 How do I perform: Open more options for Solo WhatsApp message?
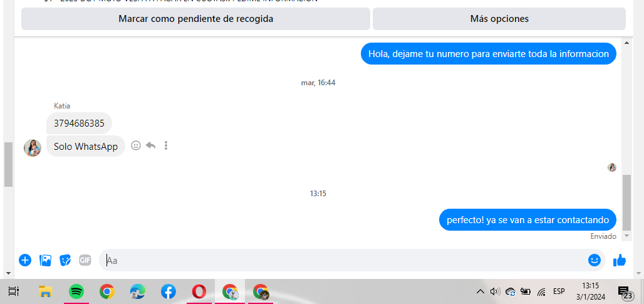pyautogui.click(x=166, y=145)
